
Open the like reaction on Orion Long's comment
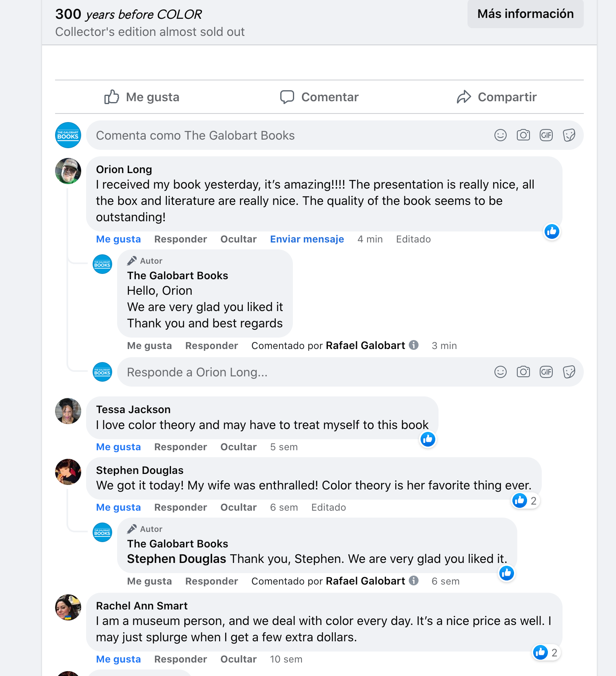click(x=552, y=231)
